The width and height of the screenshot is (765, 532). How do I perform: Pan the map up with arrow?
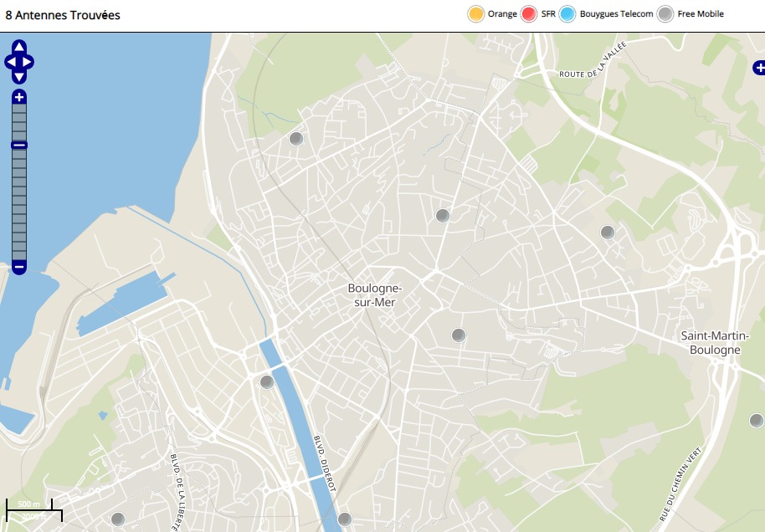[x=19, y=47]
